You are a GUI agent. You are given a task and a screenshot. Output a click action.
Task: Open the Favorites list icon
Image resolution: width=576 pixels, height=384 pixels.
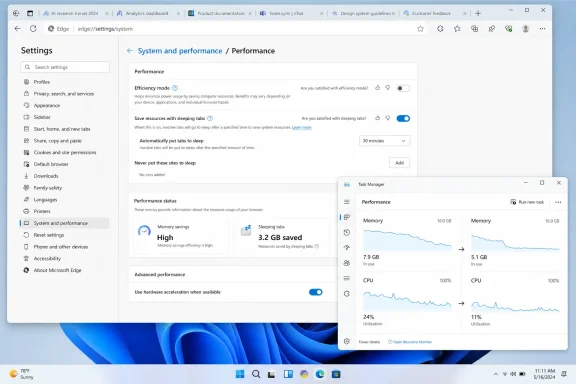[x=457, y=29]
